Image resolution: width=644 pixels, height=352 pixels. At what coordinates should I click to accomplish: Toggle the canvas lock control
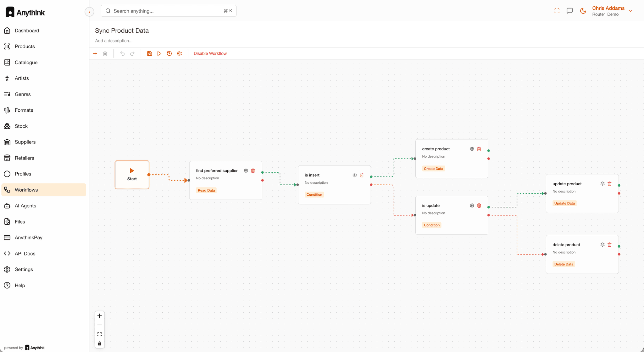click(x=99, y=344)
